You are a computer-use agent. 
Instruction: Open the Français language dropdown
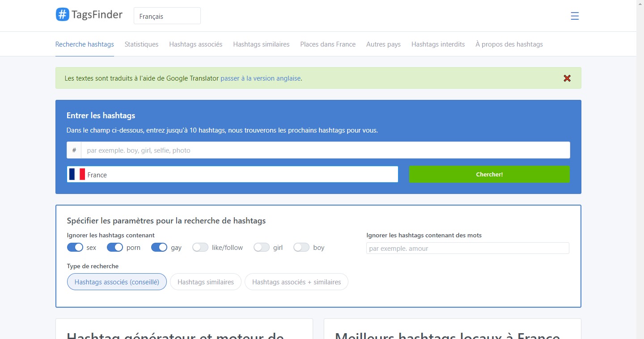pos(167,16)
